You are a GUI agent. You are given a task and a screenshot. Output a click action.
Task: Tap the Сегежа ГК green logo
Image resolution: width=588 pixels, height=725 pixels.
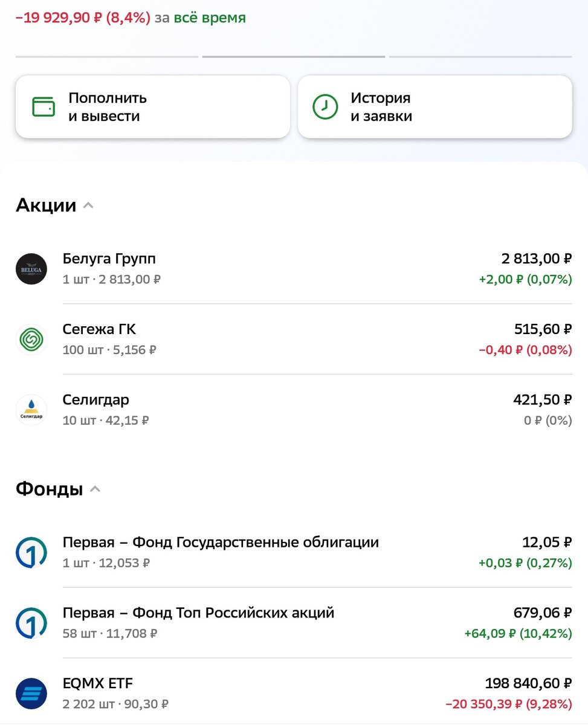point(31,340)
